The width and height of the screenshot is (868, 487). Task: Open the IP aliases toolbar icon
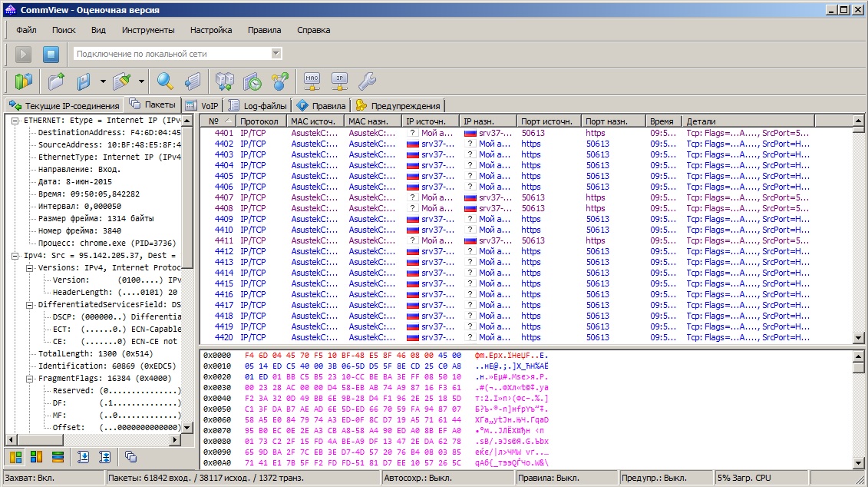point(339,81)
